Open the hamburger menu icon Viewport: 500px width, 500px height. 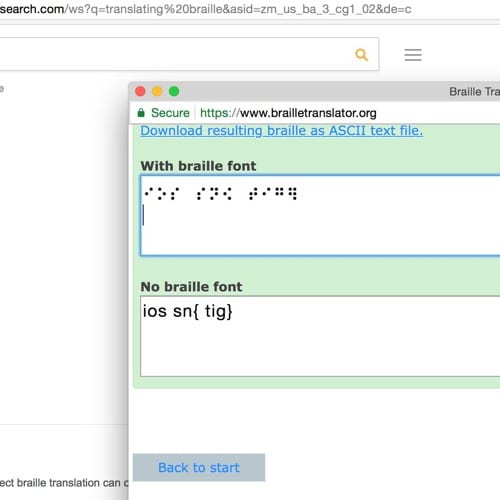click(413, 55)
